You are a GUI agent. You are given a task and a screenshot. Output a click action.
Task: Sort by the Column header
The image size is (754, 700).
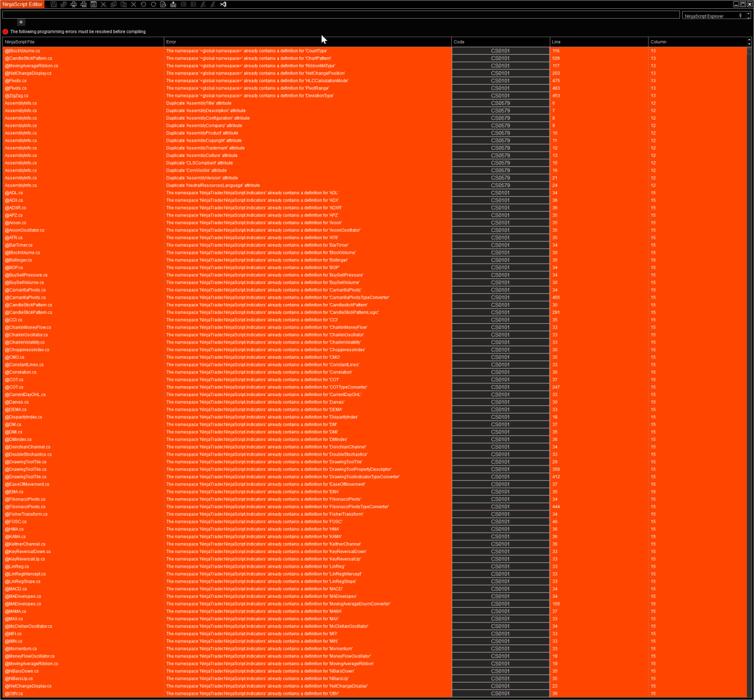pyautogui.click(x=697, y=42)
